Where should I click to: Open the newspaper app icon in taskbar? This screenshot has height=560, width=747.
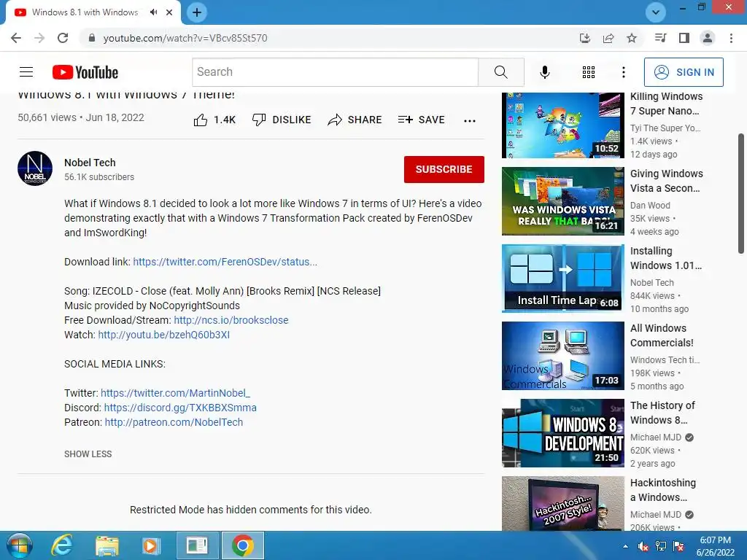tap(197, 545)
